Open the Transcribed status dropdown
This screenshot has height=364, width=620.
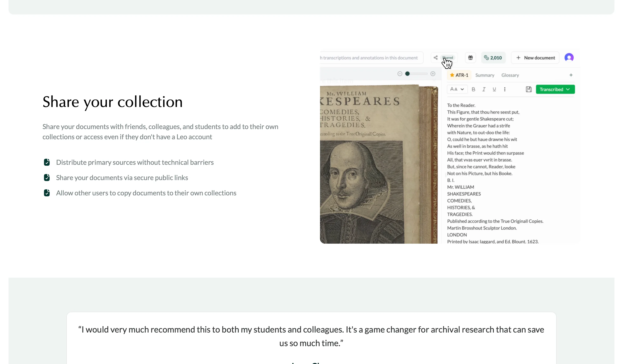pos(555,89)
